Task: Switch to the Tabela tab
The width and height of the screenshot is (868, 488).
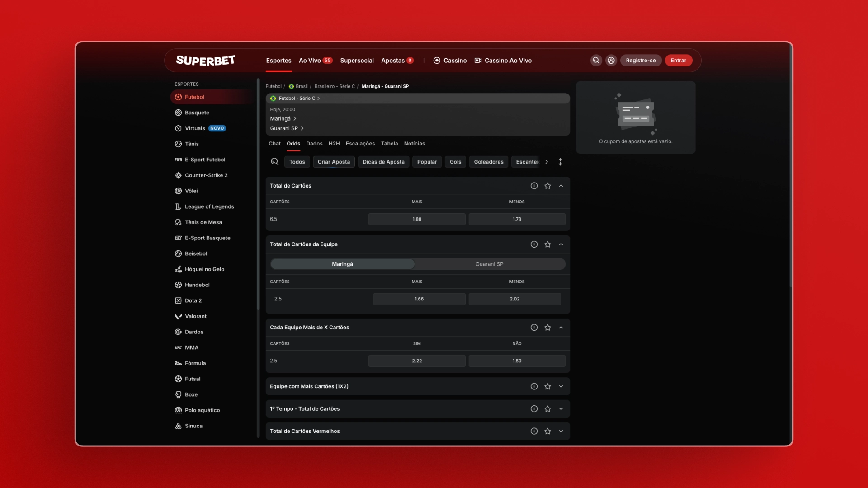Action: pos(389,144)
